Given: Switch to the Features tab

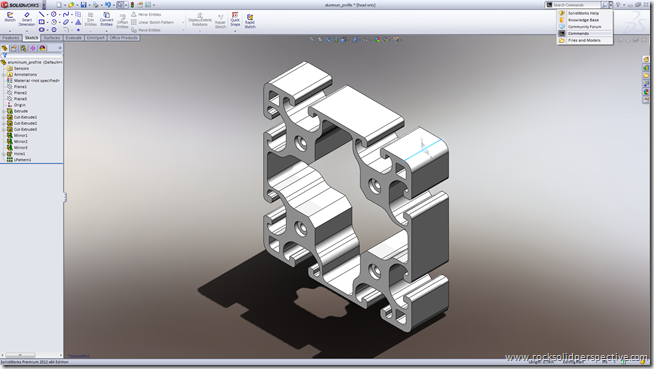Looking at the screenshot, I should click(10, 38).
